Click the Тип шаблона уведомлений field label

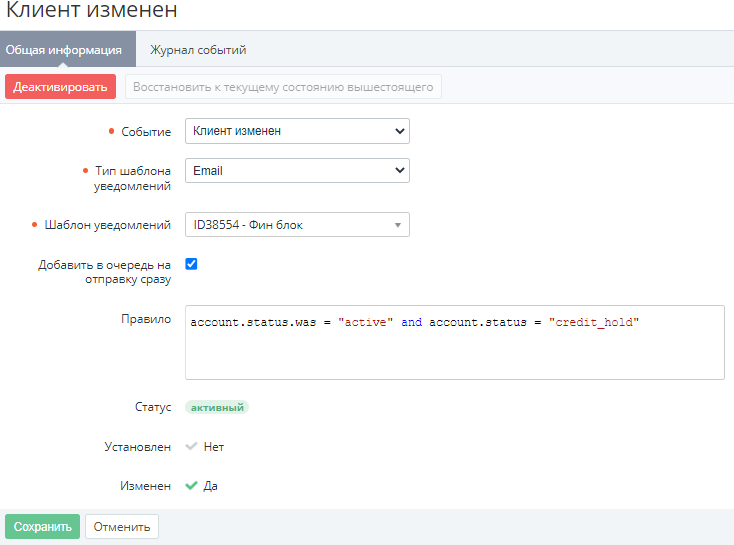[x=134, y=178]
